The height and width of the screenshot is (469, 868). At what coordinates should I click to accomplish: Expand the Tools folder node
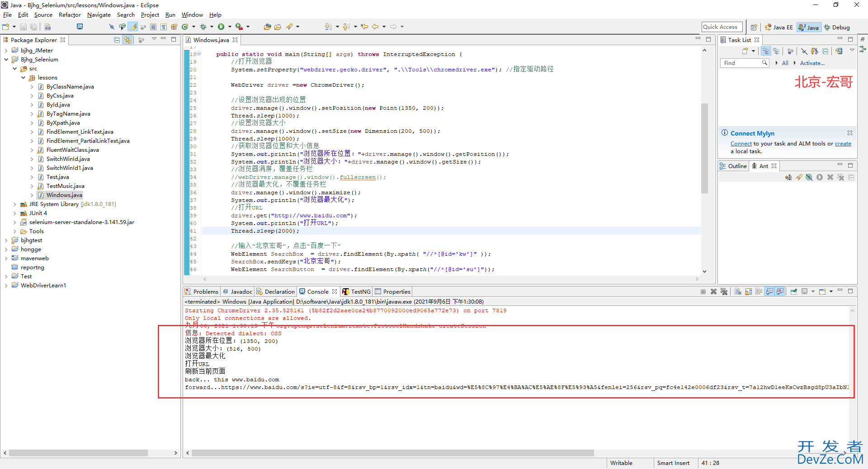pyautogui.click(x=15, y=231)
